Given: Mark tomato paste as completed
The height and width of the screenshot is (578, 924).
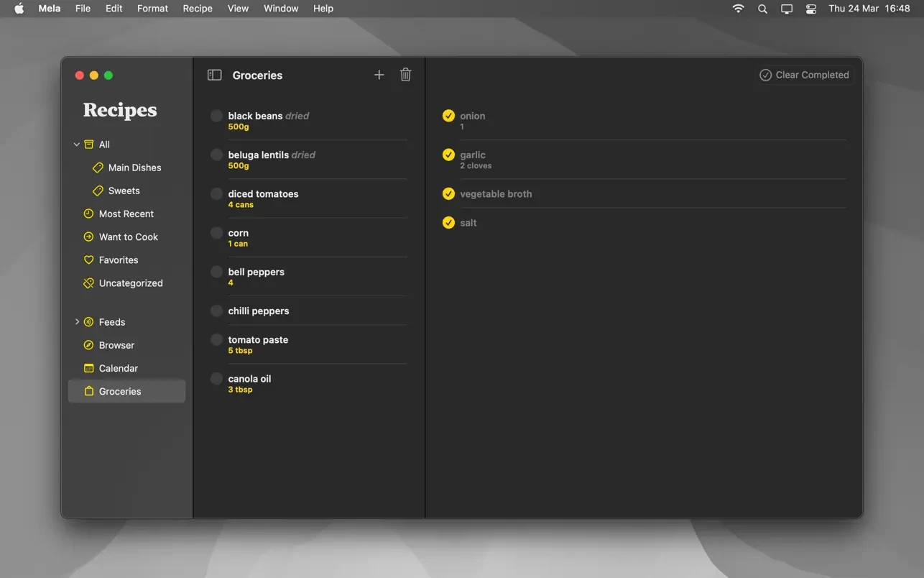Looking at the screenshot, I should coord(216,340).
